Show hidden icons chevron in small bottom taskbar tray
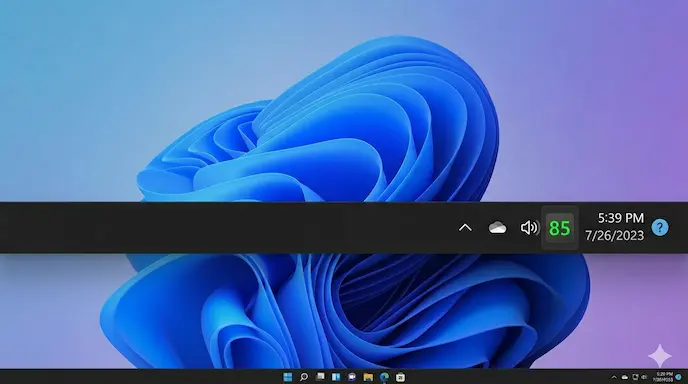Viewport: 688px width, 384px height. [x=614, y=377]
